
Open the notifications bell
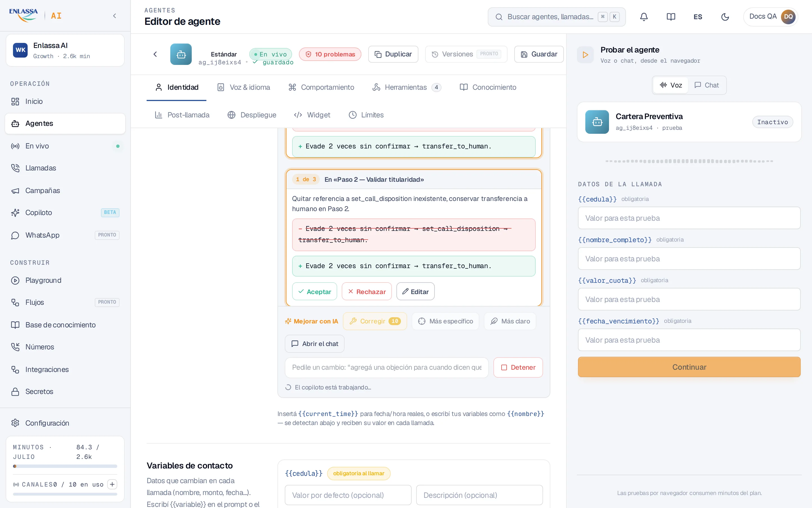(644, 17)
